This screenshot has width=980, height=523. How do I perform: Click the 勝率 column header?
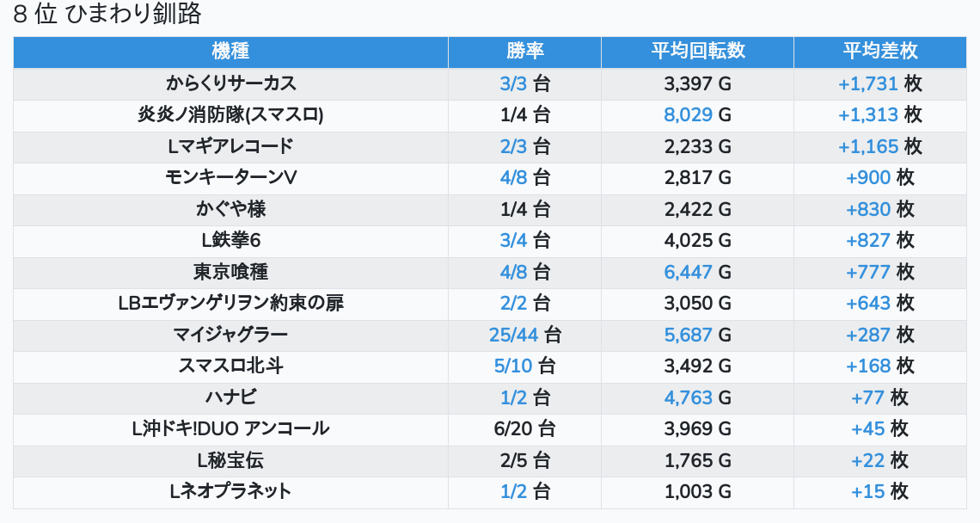(x=524, y=52)
